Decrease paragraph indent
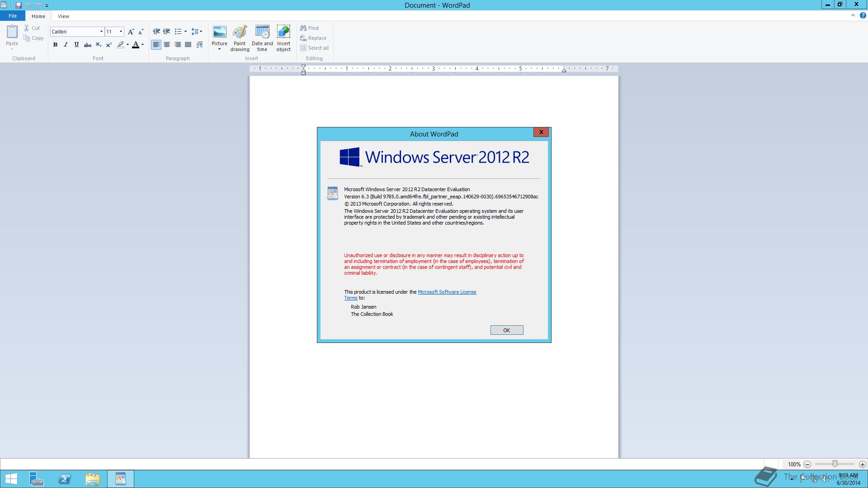 point(156,32)
